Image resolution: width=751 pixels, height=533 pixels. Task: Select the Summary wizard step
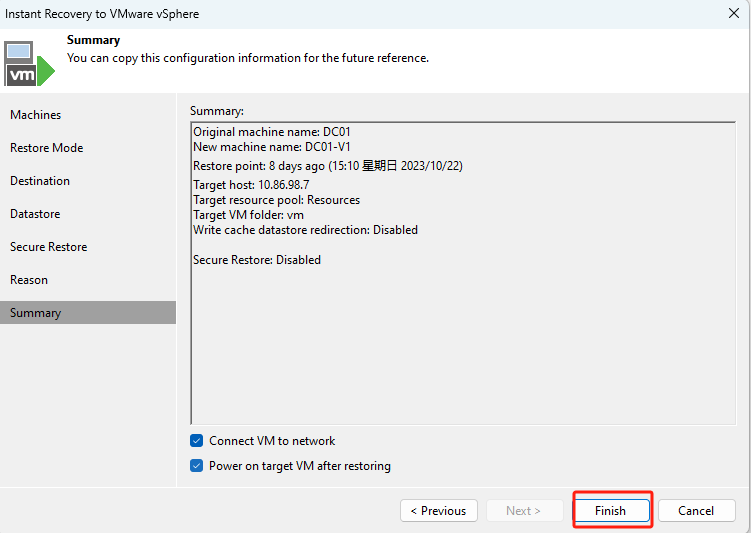coord(88,313)
